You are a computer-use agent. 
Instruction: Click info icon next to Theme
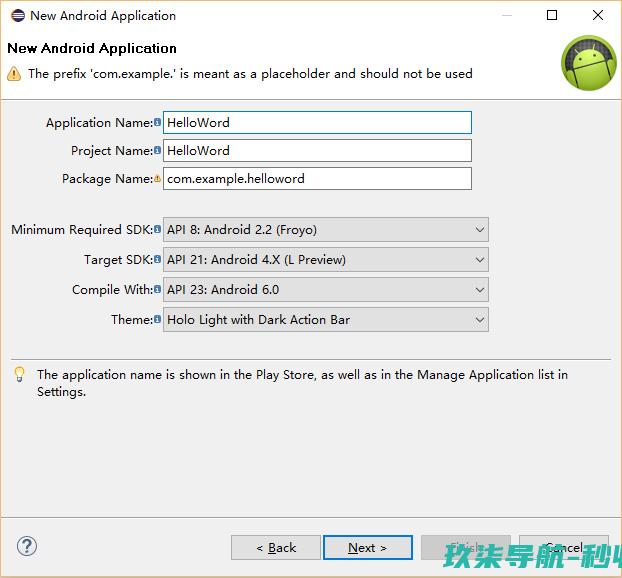point(157,319)
